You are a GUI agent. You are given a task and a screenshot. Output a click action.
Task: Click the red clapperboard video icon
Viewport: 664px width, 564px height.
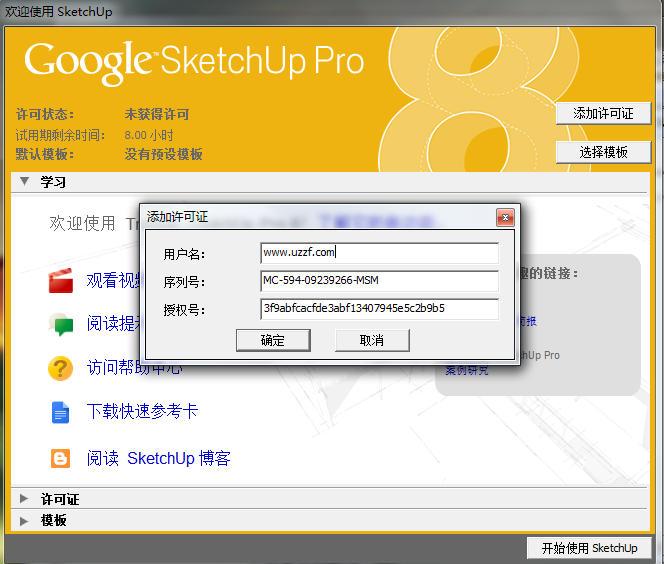(61, 281)
